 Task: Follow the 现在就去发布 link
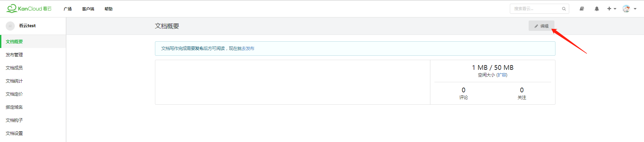click(x=241, y=49)
